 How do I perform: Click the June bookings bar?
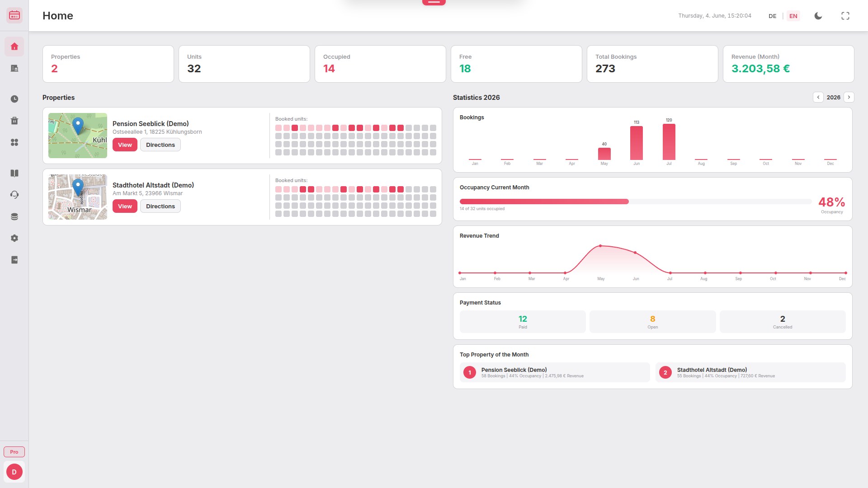point(637,143)
